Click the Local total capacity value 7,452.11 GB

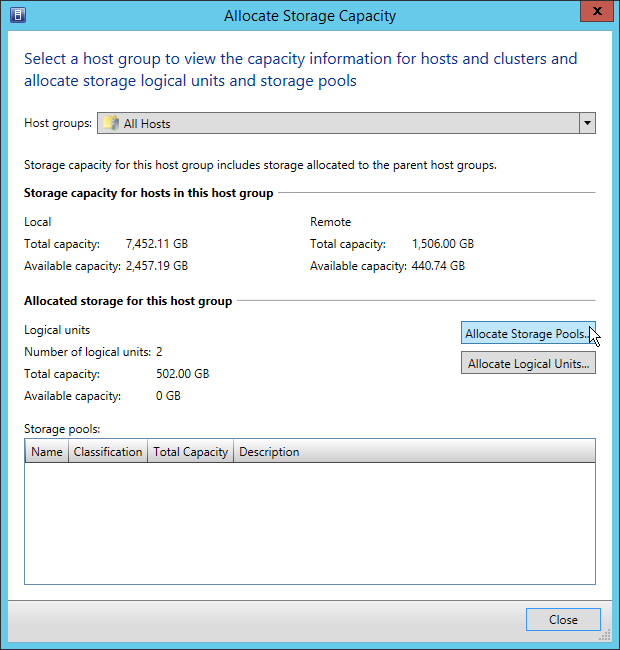coord(157,244)
